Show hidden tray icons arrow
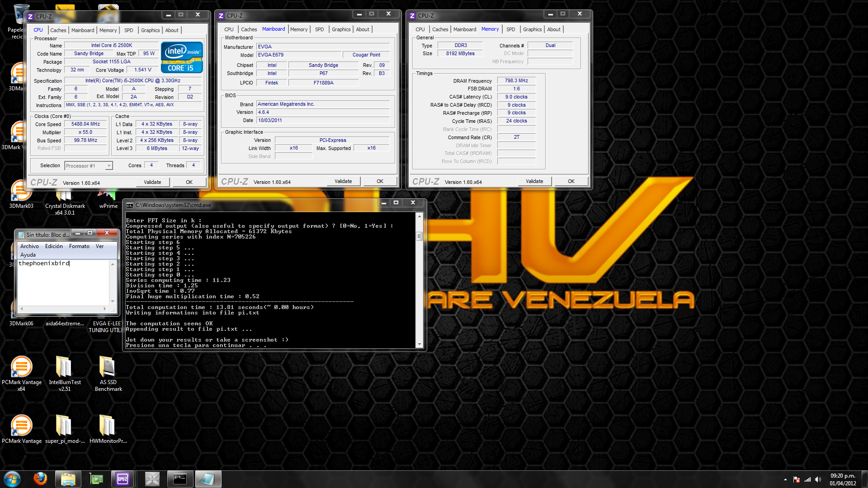868x488 pixels. click(x=785, y=479)
